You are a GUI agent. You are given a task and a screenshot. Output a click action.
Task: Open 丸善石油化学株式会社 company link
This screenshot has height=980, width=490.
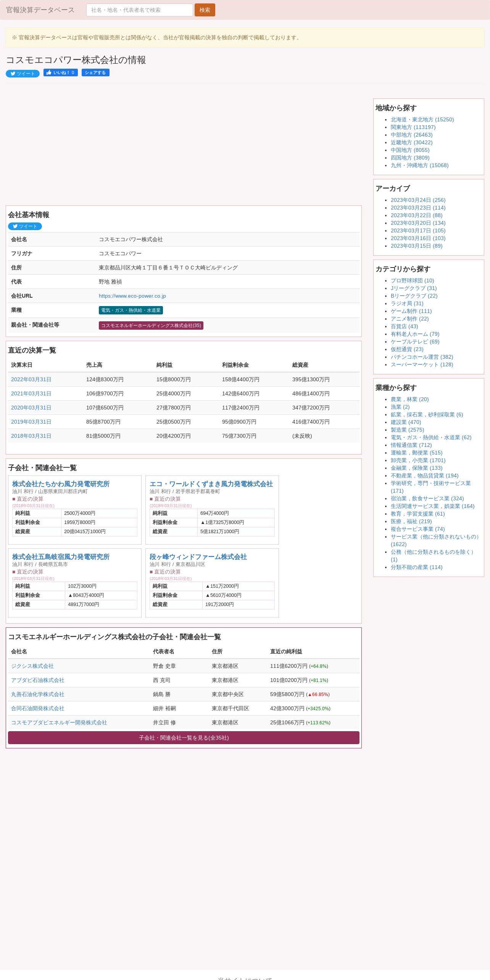pyautogui.click(x=38, y=694)
